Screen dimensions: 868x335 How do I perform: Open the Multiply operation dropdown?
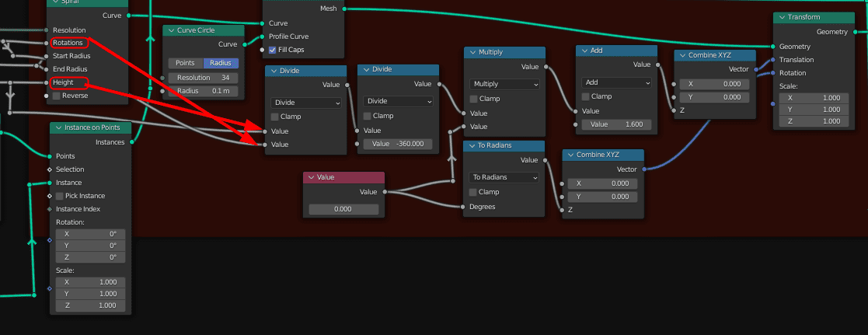point(504,84)
